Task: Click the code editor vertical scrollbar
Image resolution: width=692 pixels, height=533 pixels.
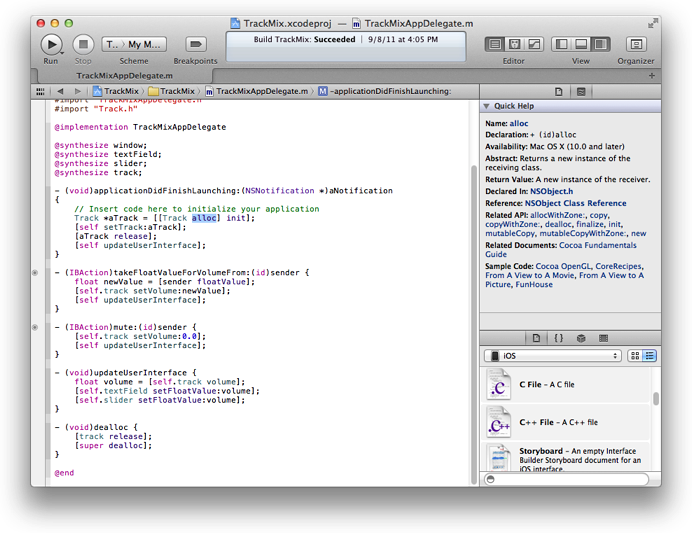Action: click(474, 324)
